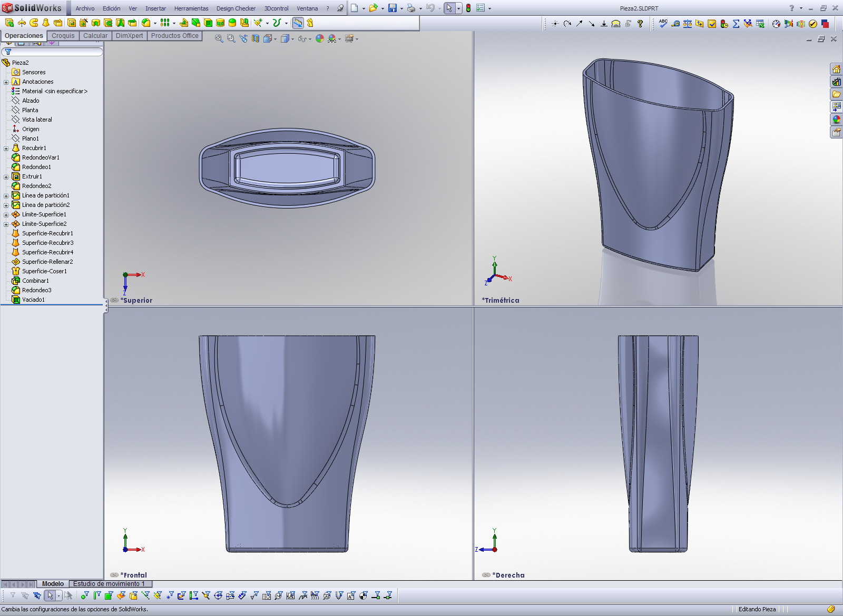
Task: Click the Mass Properties scales icon
Action: coord(688,24)
